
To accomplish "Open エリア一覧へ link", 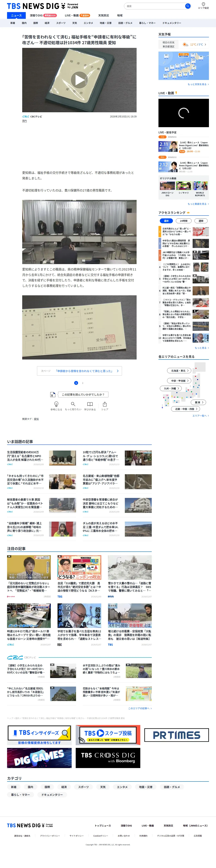I will pyautogui.click(x=201, y=416).
